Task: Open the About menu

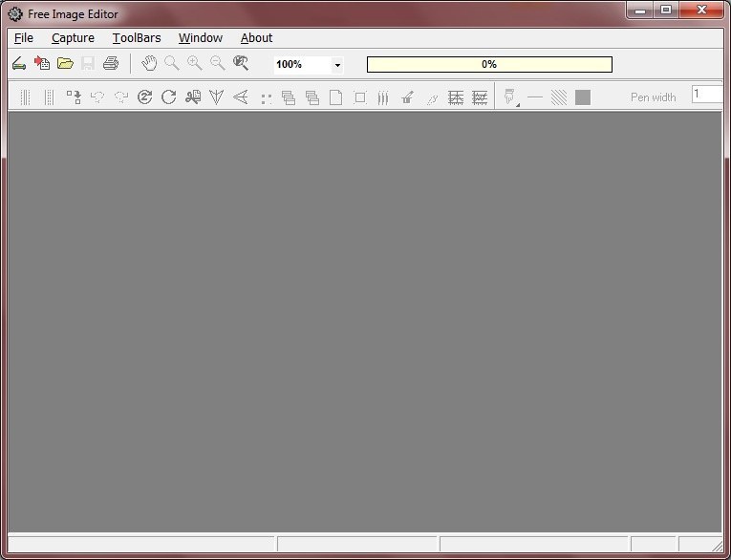Action: (256, 38)
